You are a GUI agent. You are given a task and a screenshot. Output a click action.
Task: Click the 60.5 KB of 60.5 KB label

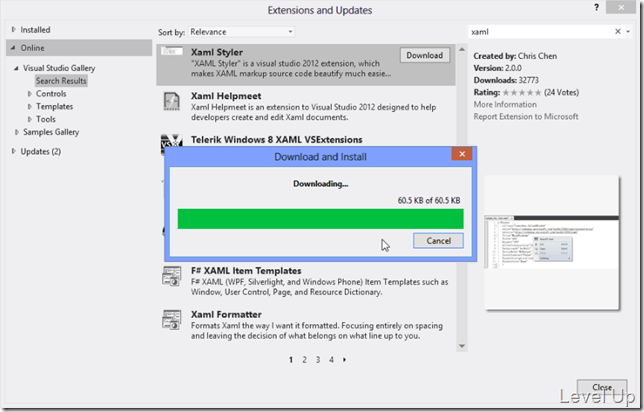coord(429,200)
